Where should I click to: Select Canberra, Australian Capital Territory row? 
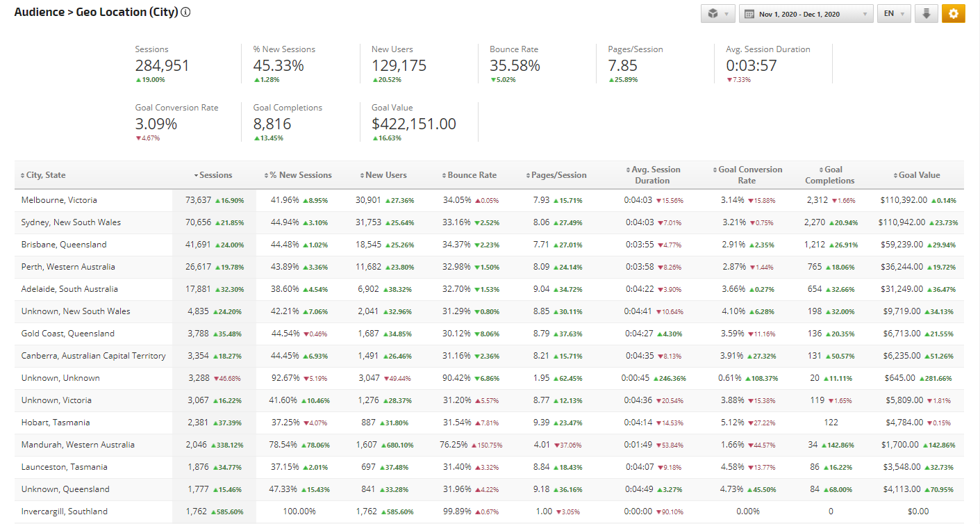93,356
